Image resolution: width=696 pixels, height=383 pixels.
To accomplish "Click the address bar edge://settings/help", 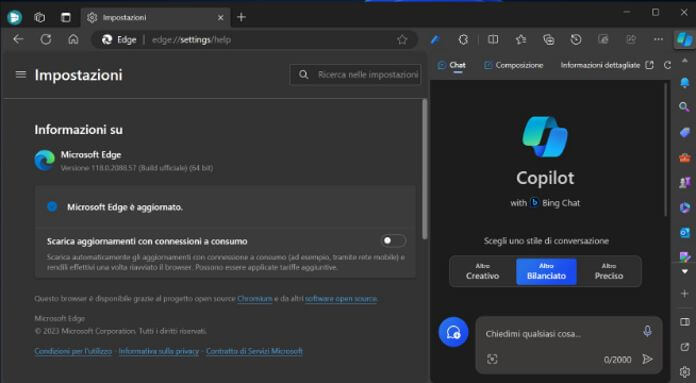I will 255,40.
